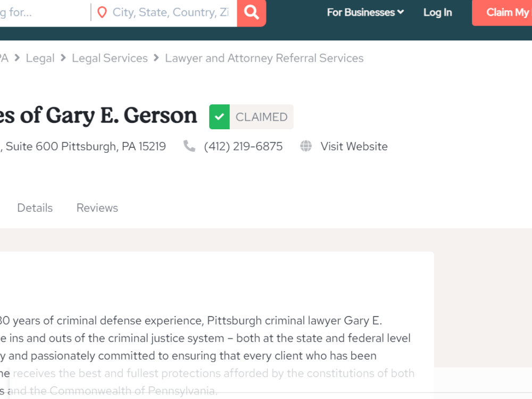
Task: Expand the For Businesses dropdown
Action: tap(365, 13)
